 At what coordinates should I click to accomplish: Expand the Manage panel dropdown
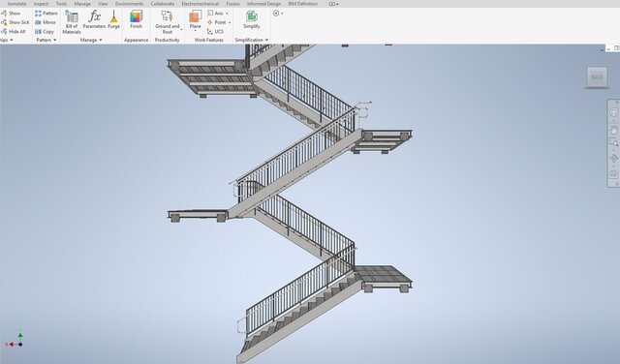click(x=101, y=40)
